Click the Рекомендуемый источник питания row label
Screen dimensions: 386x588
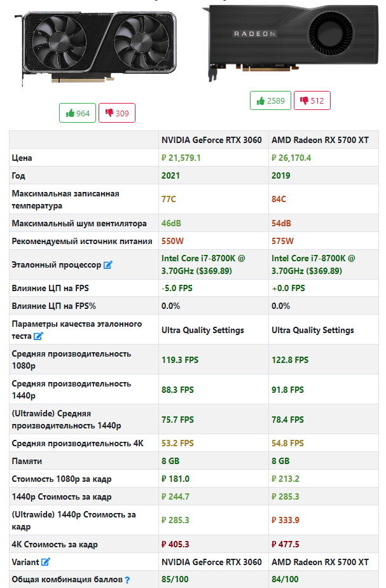click(x=82, y=241)
